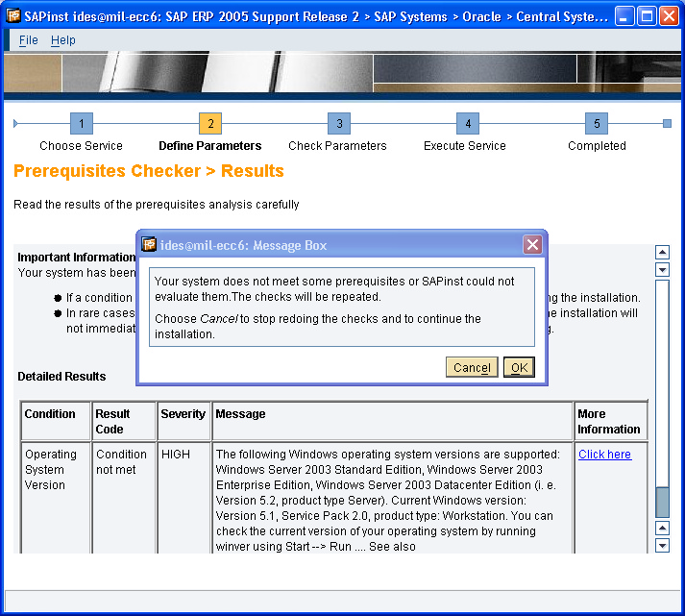
Task: Select step 1 Choose Service box
Action: (x=82, y=124)
